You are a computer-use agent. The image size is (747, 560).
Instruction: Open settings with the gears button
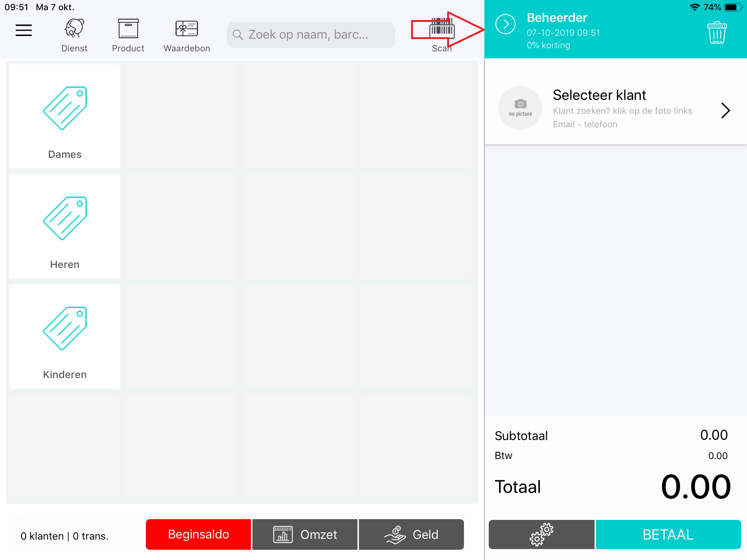pyautogui.click(x=541, y=534)
